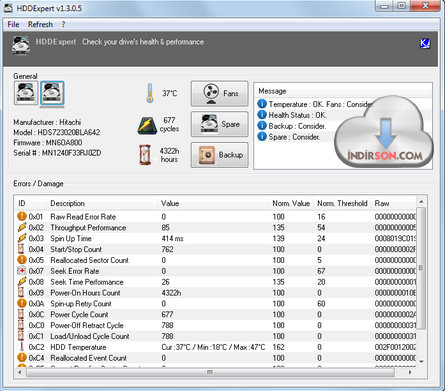Click the thermometer temperature icon
Image resolution: width=445 pixels, height=391 pixels.
tap(150, 93)
